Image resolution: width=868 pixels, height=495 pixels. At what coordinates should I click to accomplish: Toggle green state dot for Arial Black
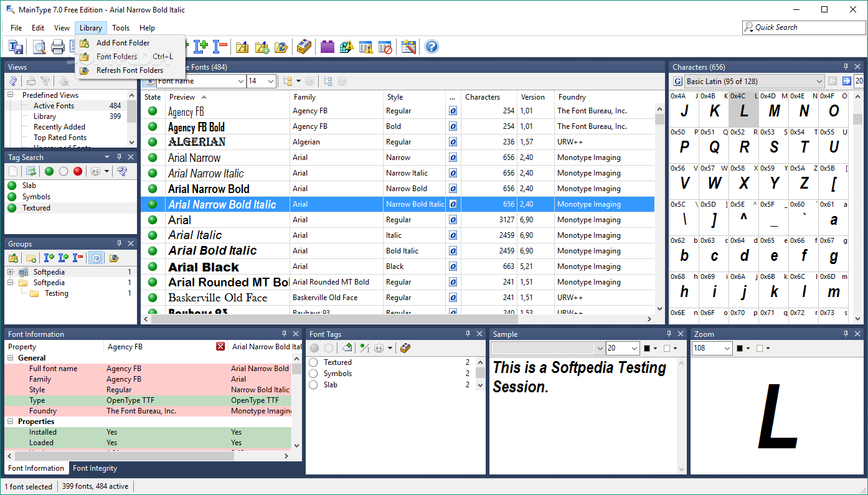point(153,266)
